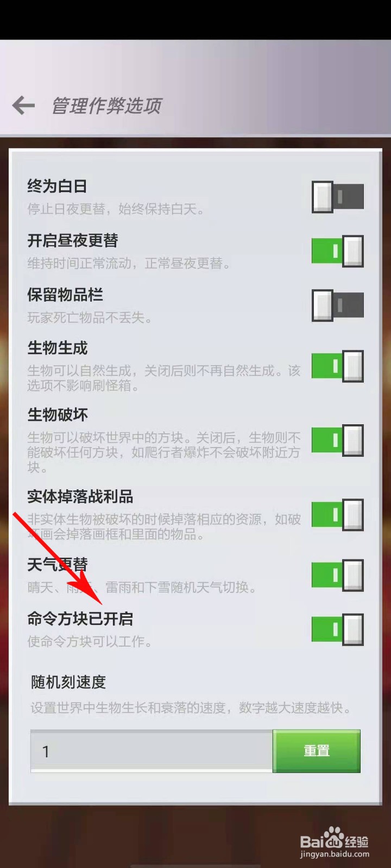
Task: Turn on the 保留物品栏 keep inventory switch
Action: (337, 305)
